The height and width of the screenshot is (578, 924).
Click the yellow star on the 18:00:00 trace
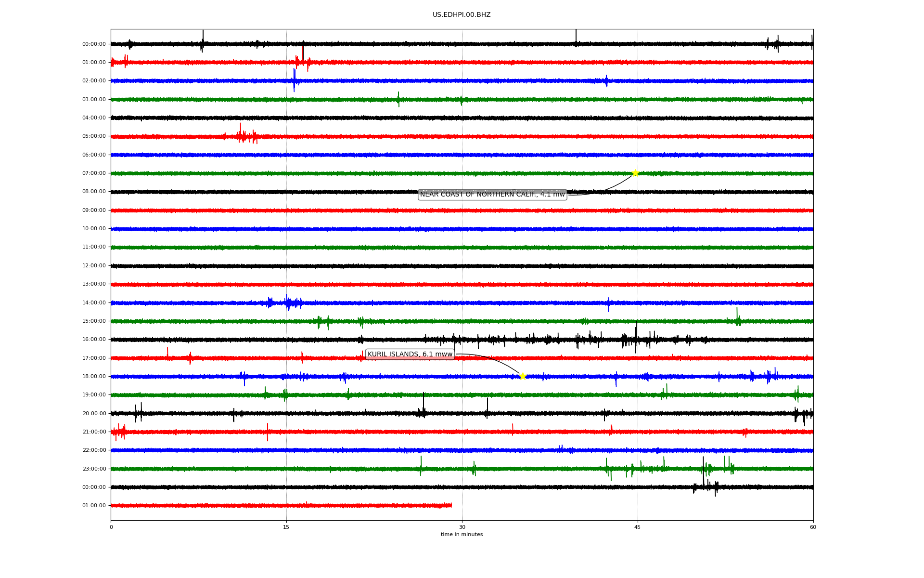point(523,376)
